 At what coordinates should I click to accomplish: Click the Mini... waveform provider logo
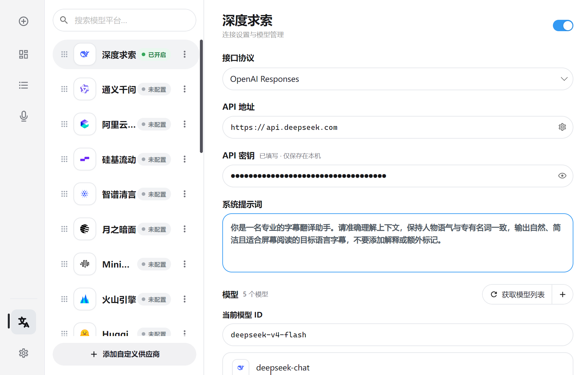85,264
